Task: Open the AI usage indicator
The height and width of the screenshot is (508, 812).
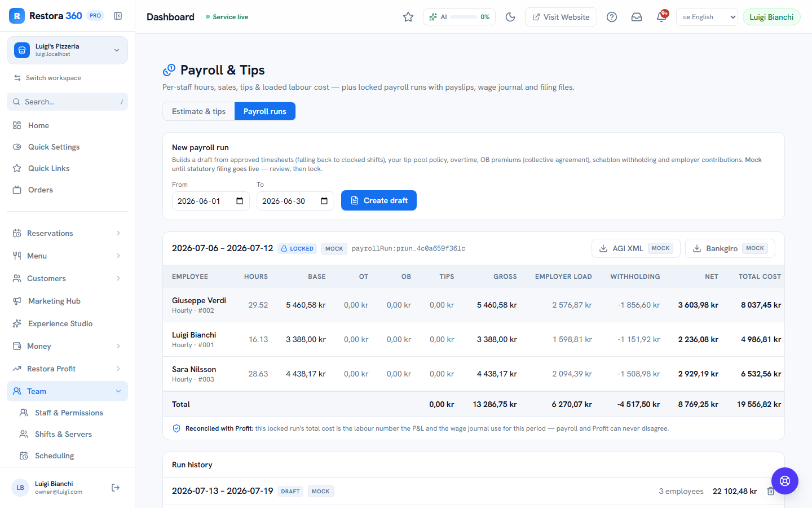Action: (459, 17)
